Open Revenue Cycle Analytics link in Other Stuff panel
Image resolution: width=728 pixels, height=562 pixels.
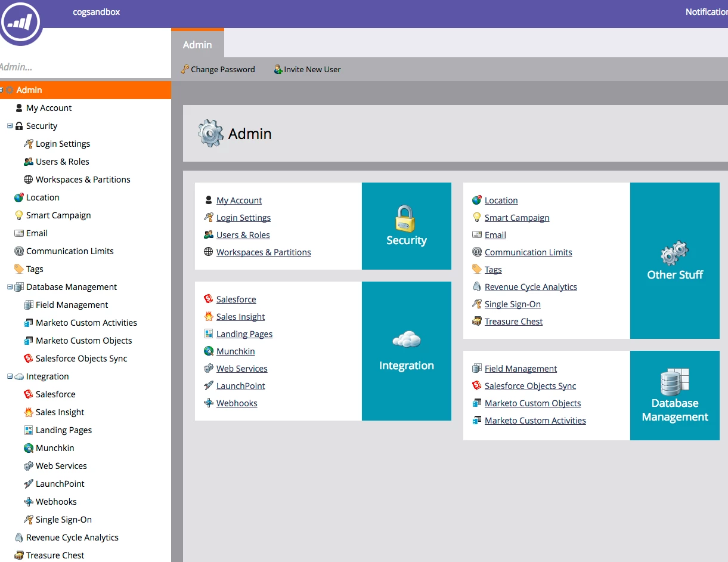click(x=531, y=287)
